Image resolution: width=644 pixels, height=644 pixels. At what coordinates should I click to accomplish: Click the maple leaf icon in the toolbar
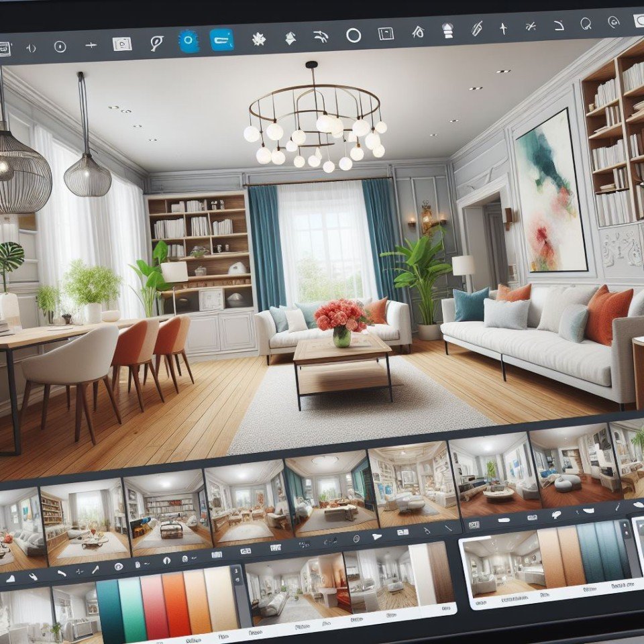(x=258, y=38)
